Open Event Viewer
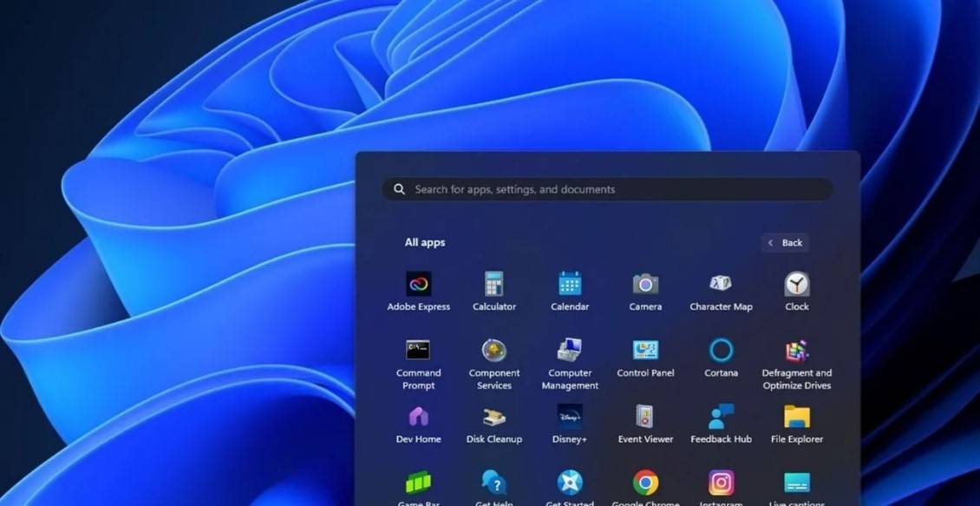Screen dimensions: 980x506 click(x=645, y=417)
